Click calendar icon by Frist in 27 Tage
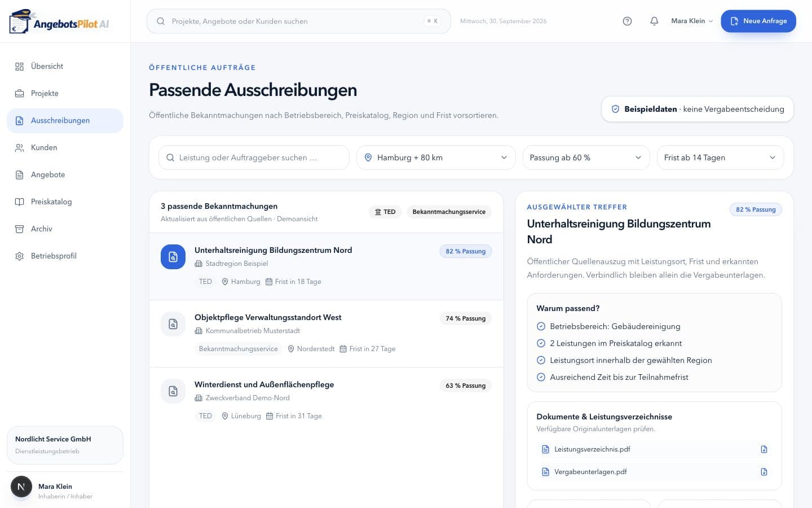The width and height of the screenshot is (812, 508). (x=343, y=349)
